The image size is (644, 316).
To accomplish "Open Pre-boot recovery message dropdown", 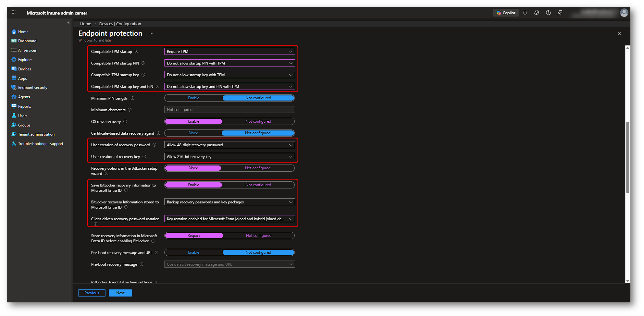I will pyautogui.click(x=229, y=264).
